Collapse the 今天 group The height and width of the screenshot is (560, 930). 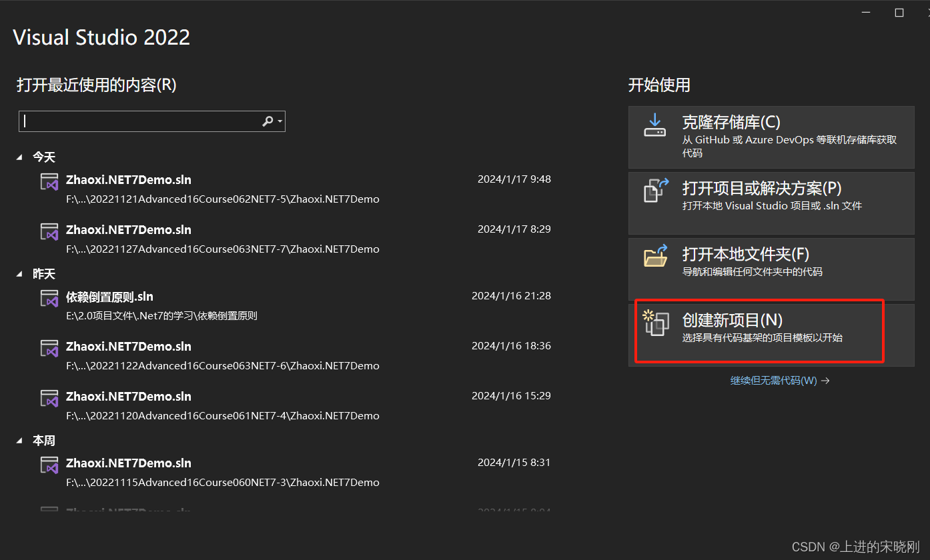coord(21,157)
